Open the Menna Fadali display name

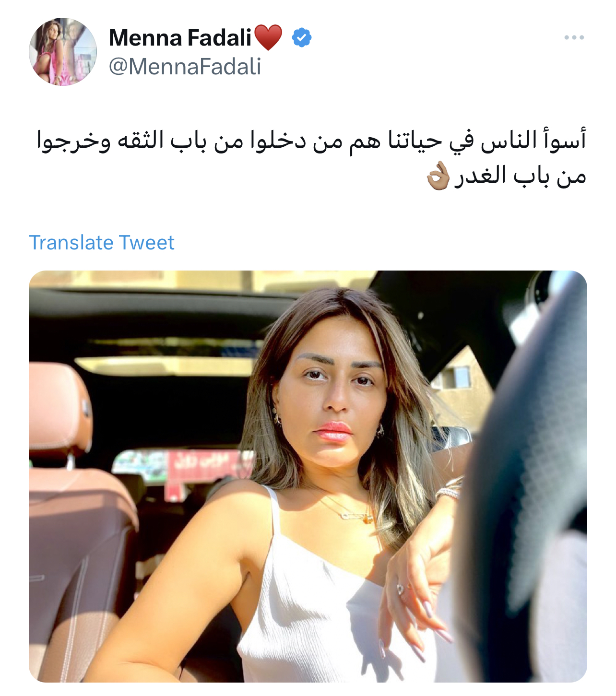point(180,37)
